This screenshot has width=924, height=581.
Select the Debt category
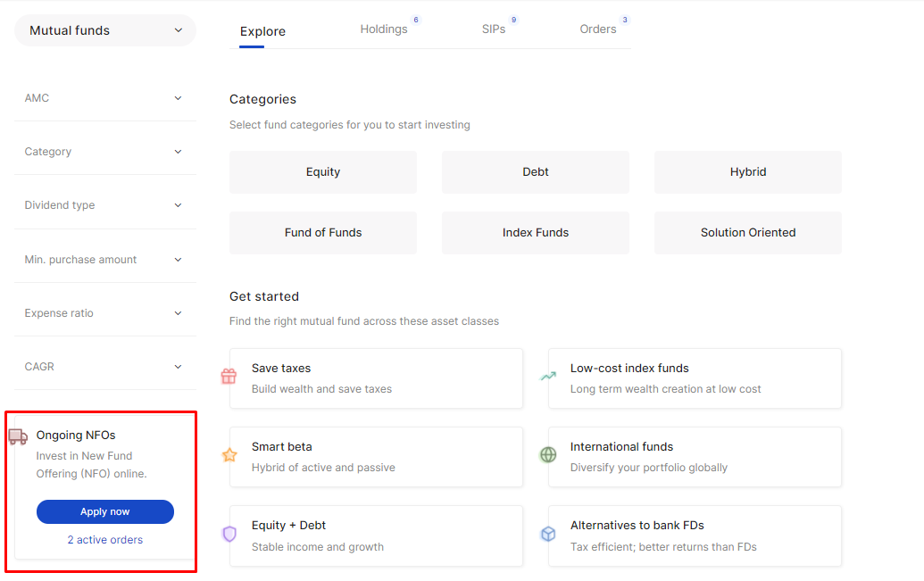point(535,172)
